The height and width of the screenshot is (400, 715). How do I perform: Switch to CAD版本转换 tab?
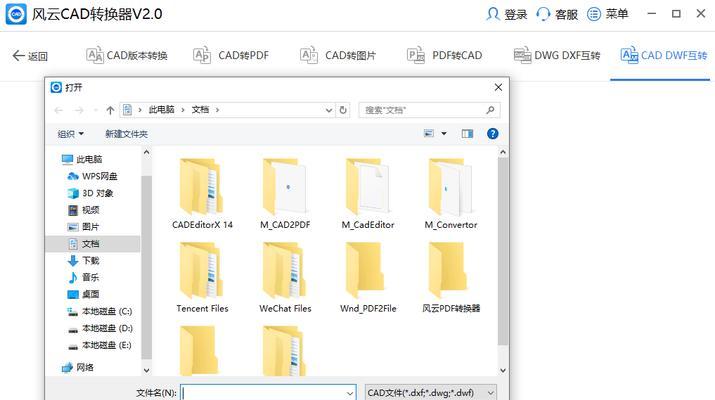127,56
